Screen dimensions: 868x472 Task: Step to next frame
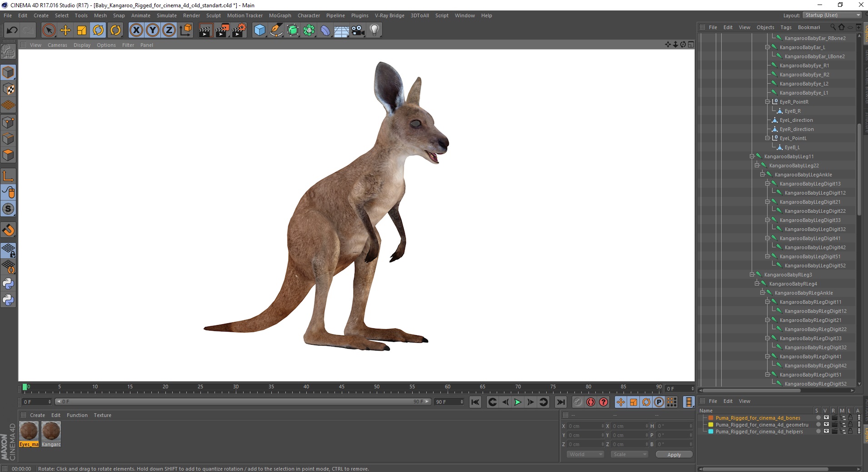530,402
